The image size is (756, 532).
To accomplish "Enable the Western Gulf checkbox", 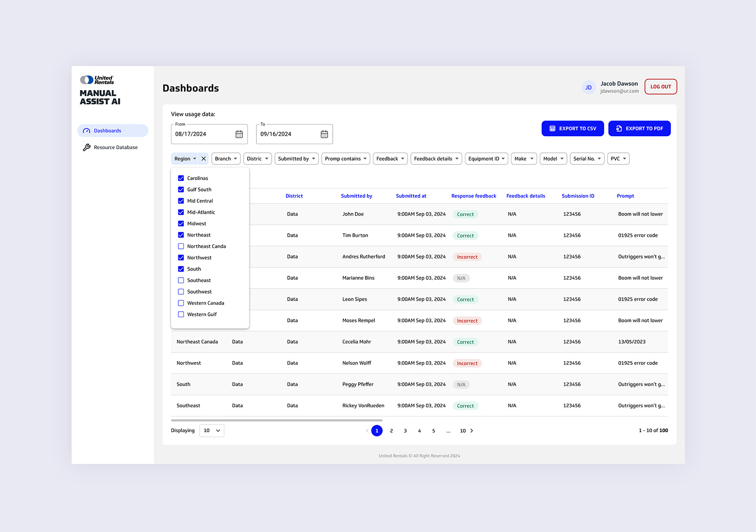I will (x=181, y=314).
